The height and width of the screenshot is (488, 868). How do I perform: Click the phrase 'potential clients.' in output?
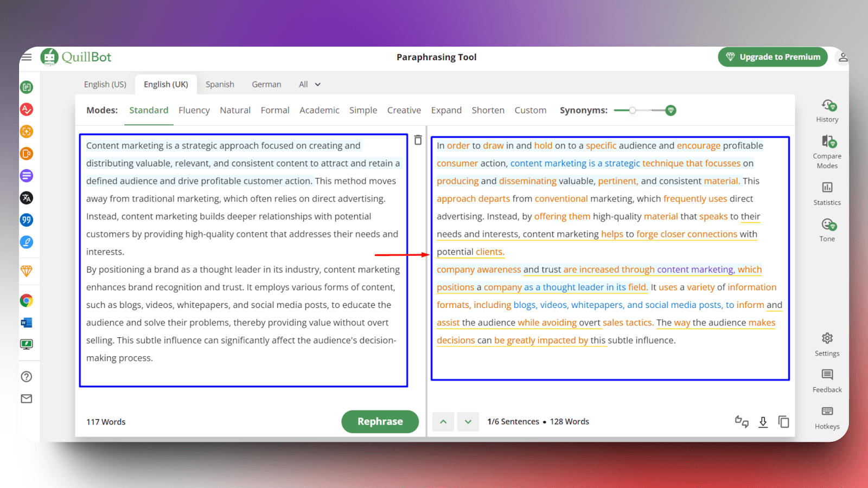tap(470, 252)
